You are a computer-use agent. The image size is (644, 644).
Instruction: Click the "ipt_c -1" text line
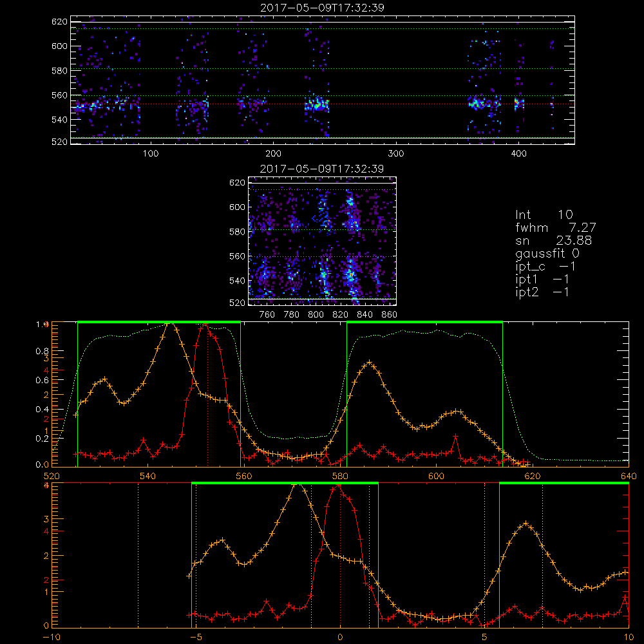point(545,267)
